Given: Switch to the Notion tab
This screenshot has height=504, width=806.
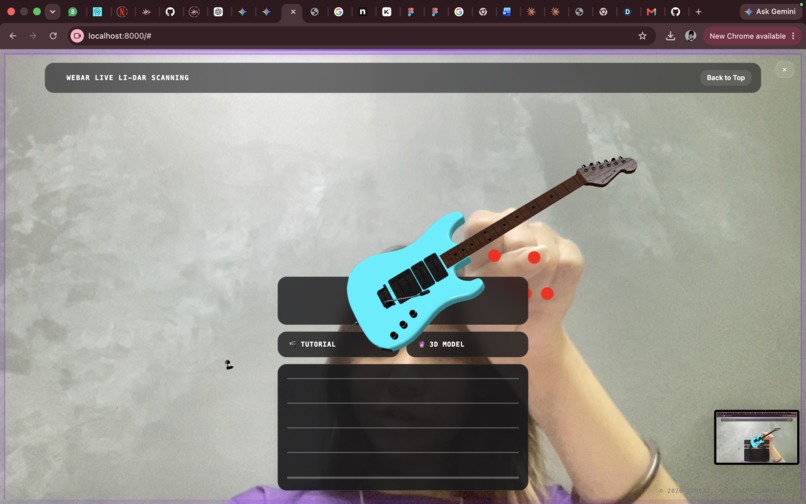Looking at the screenshot, I should point(362,12).
